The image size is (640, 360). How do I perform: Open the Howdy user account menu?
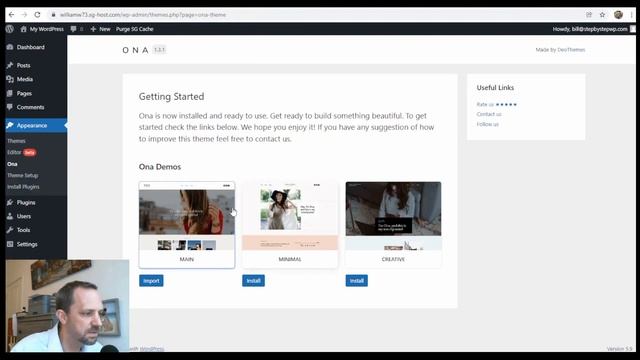tap(594, 29)
